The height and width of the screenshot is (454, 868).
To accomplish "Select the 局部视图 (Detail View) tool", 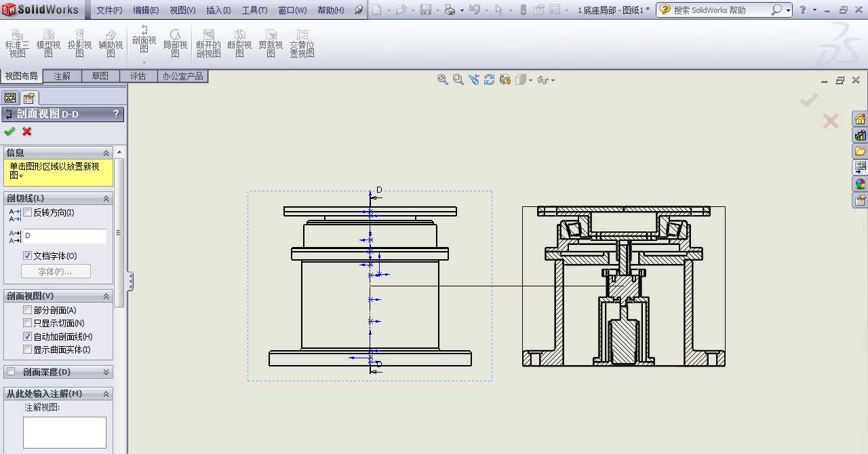I will [175, 43].
